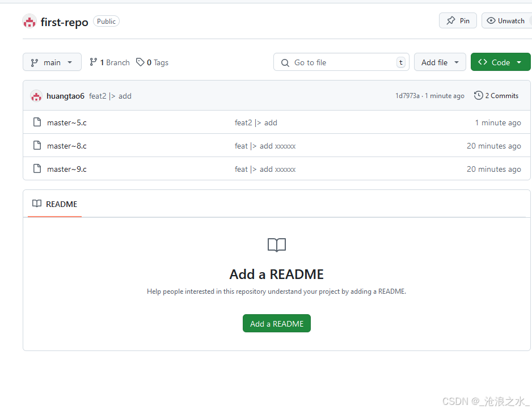
Task: Open huangtao6 author link
Action: coord(65,96)
